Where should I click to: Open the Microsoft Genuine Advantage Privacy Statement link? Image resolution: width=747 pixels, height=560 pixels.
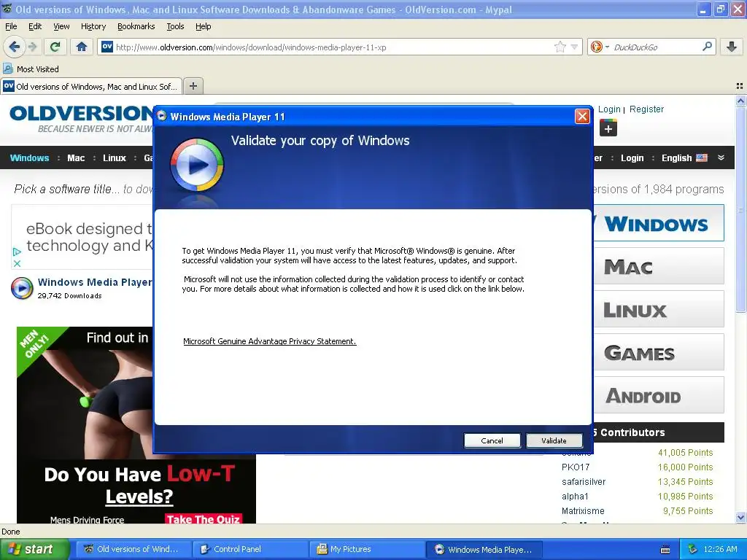270,341
